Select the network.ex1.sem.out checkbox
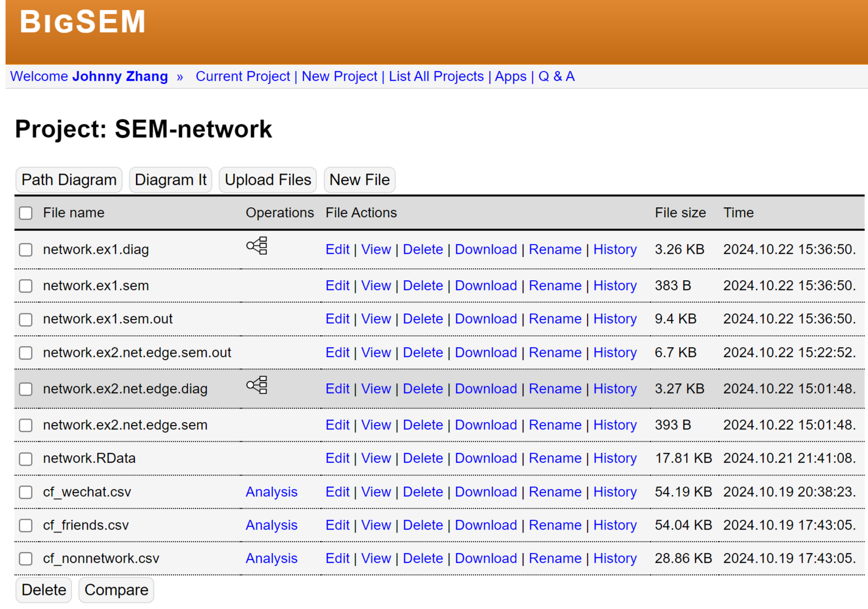This screenshot has height=609, width=868. tap(26, 319)
